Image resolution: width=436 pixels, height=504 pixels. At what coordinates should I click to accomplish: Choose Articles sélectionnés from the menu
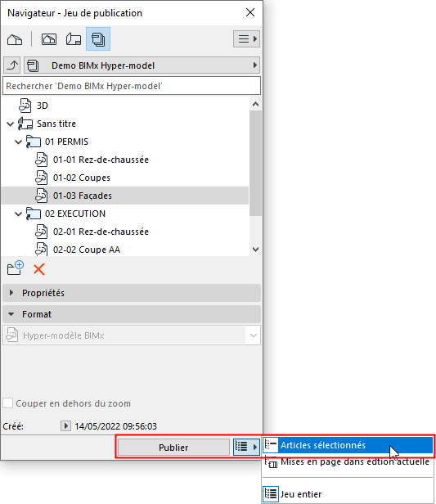[348, 445]
